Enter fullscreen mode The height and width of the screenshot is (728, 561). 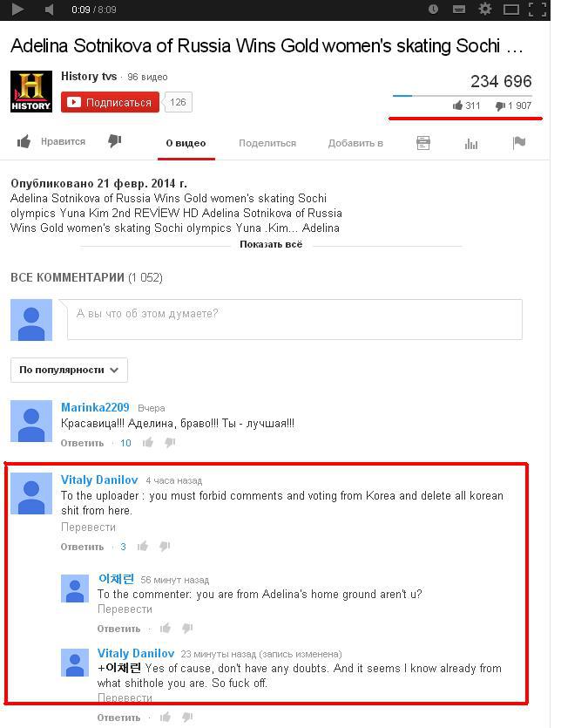click(537, 10)
